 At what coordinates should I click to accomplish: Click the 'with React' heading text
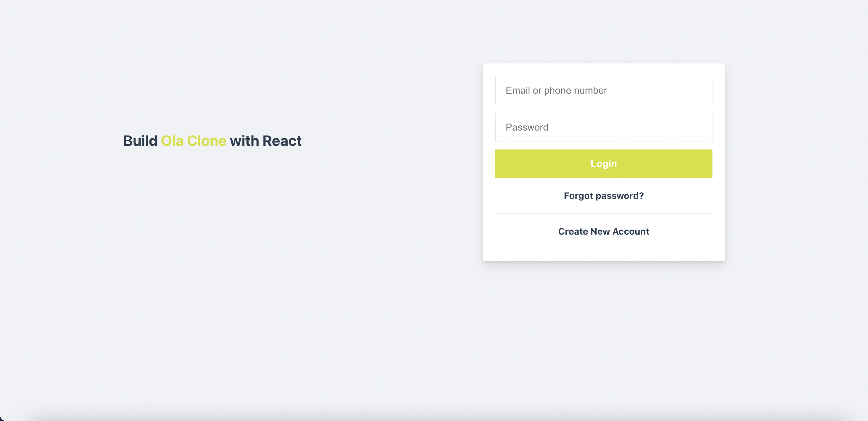click(x=266, y=141)
